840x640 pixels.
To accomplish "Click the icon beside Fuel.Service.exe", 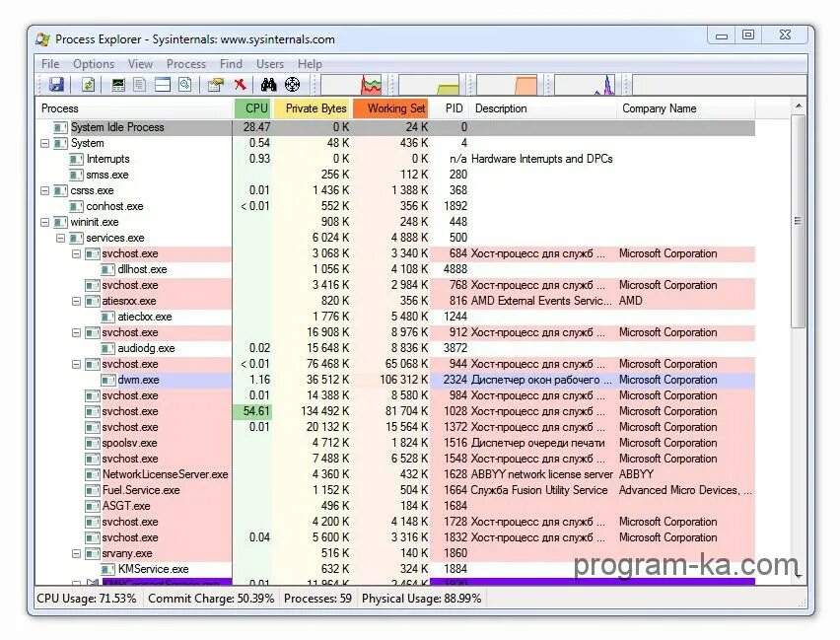I will 93,490.
